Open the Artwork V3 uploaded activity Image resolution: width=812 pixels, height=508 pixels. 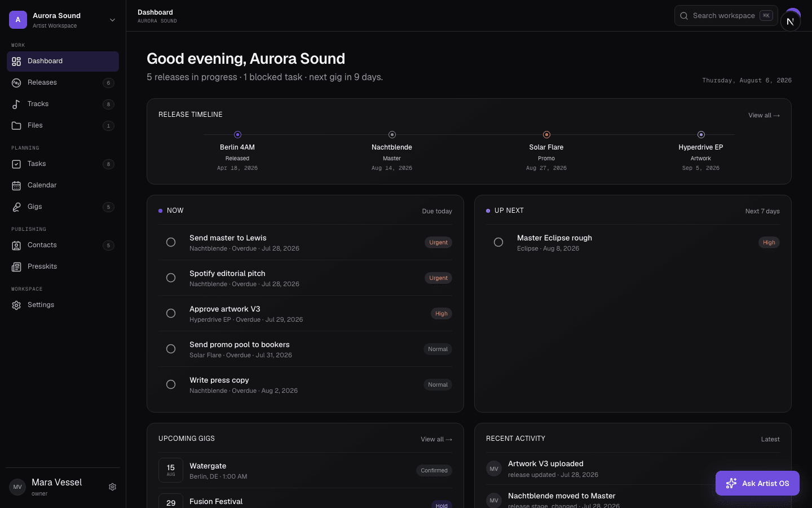(x=633, y=468)
